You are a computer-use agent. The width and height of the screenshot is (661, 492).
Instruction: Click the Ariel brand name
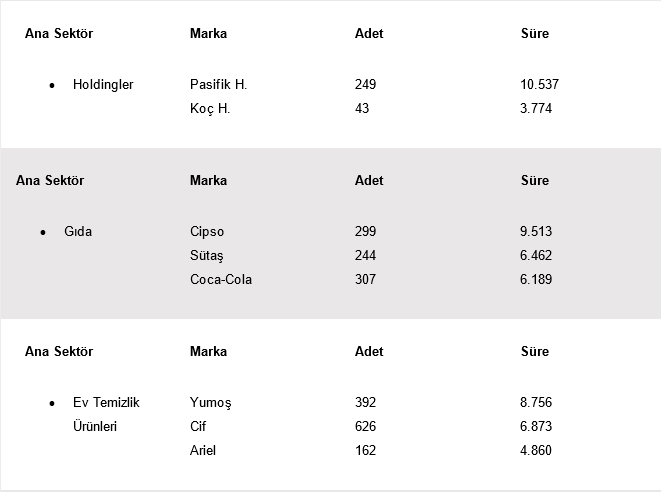(203, 451)
